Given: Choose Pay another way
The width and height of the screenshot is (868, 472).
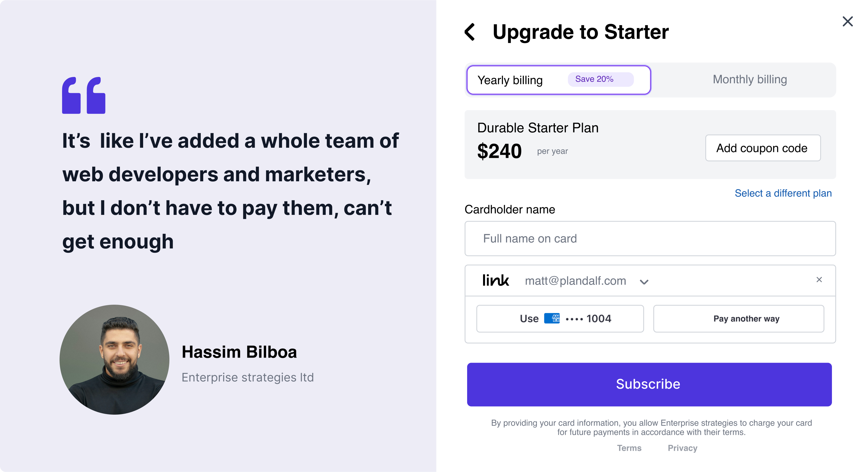Looking at the screenshot, I should click(739, 319).
